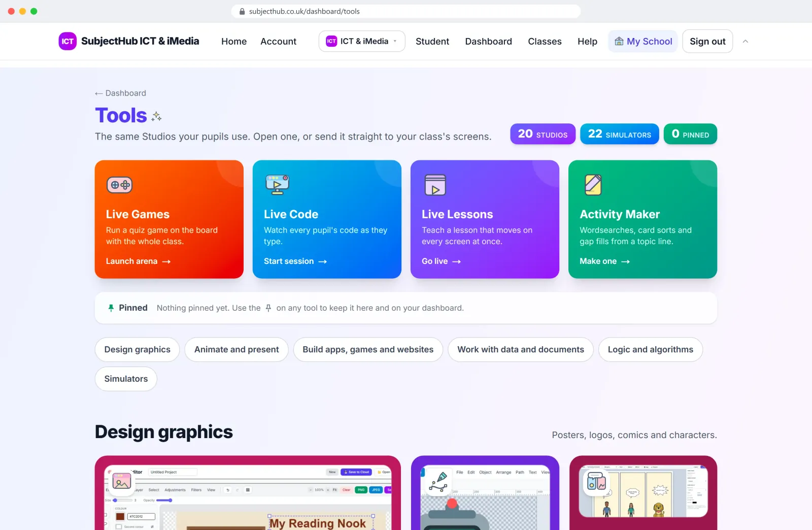Viewport: 812px width, 530px height.
Task: Open the Home menu item
Action: [x=234, y=42]
